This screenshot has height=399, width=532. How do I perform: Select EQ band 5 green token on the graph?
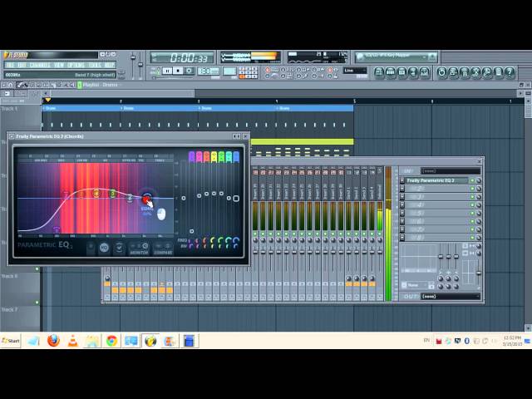point(113,194)
